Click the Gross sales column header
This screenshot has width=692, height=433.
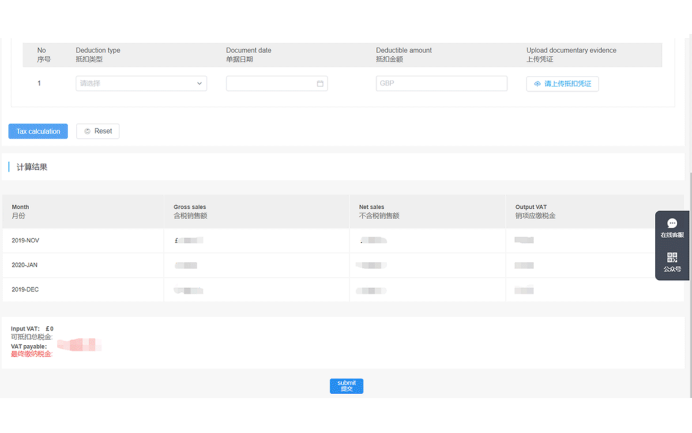190,211
